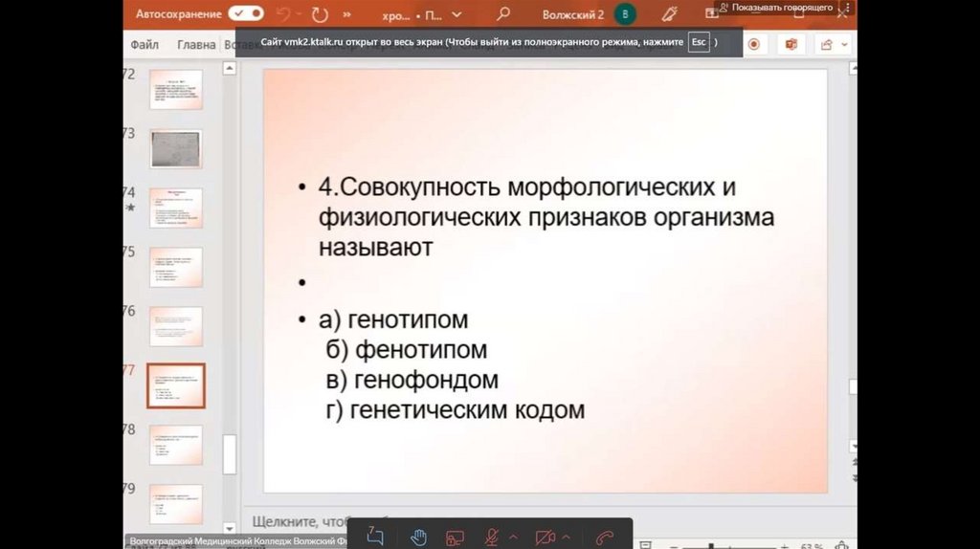Click answer б) фенотипом

click(406, 350)
